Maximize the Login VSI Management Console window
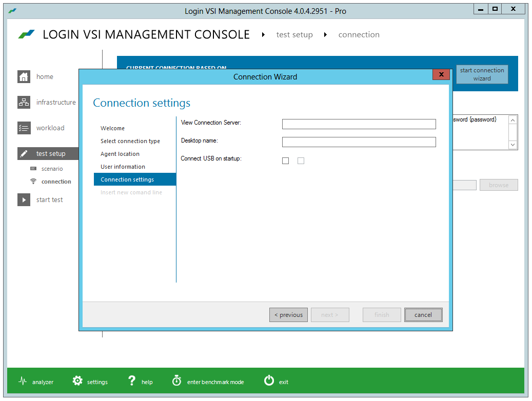 [x=495, y=9]
